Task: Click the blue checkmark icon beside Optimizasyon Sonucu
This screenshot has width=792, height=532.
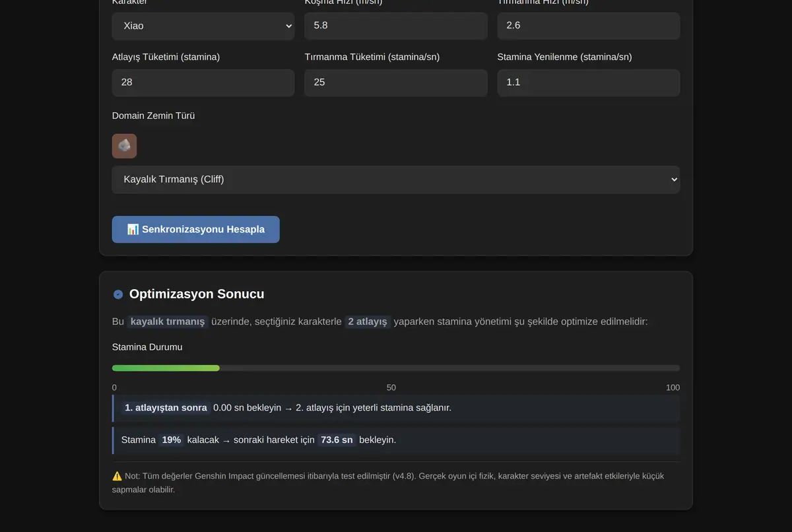Action: pyautogui.click(x=118, y=294)
